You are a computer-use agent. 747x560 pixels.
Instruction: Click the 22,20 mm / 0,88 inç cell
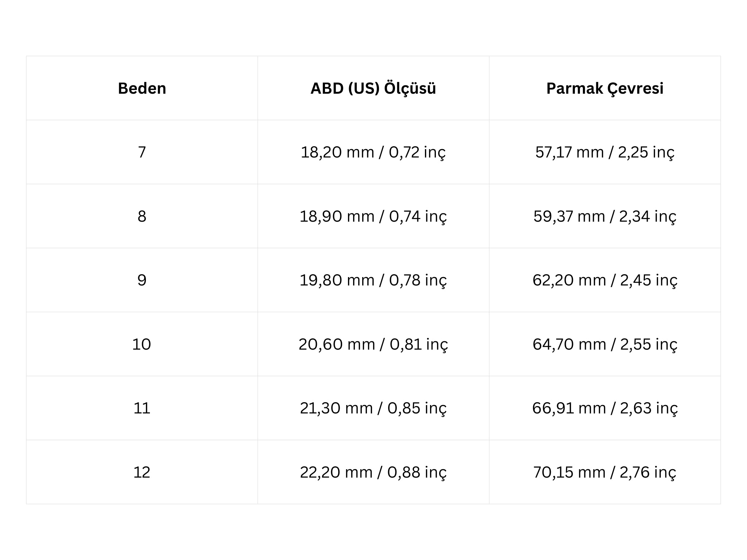click(x=373, y=472)
